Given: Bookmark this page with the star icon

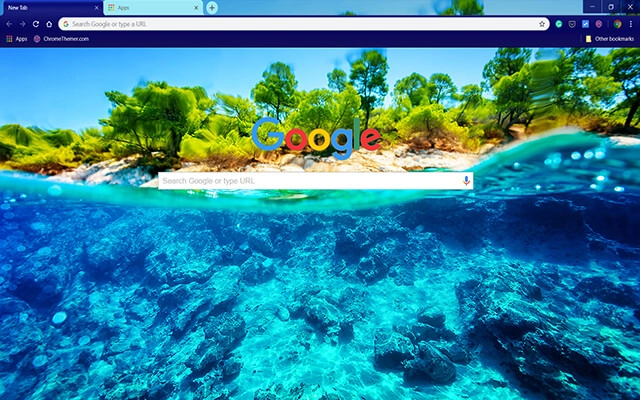Looking at the screenshot, I should coord(542,24).
